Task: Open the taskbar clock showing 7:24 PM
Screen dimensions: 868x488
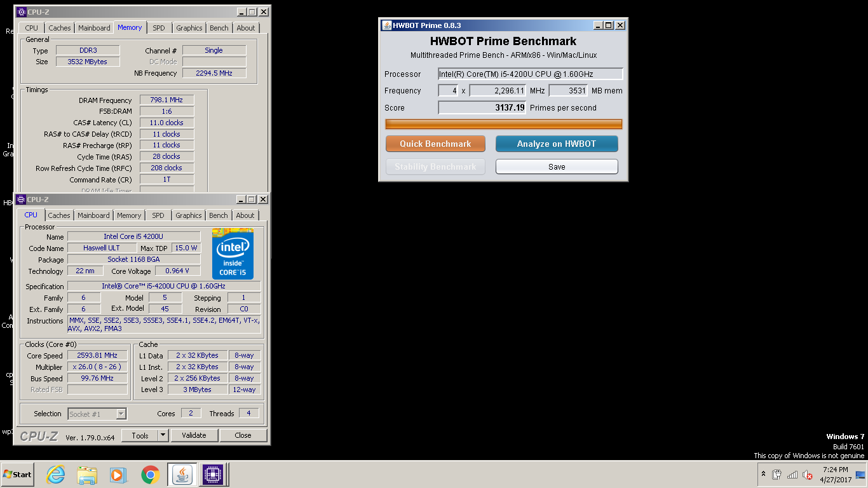Action: point(836,475)
